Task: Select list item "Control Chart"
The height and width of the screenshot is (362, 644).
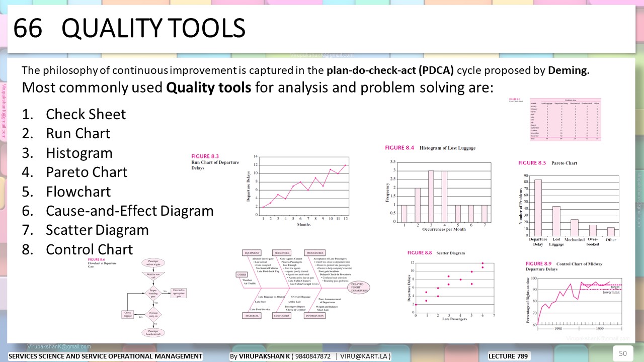Action: coord(89,249)
